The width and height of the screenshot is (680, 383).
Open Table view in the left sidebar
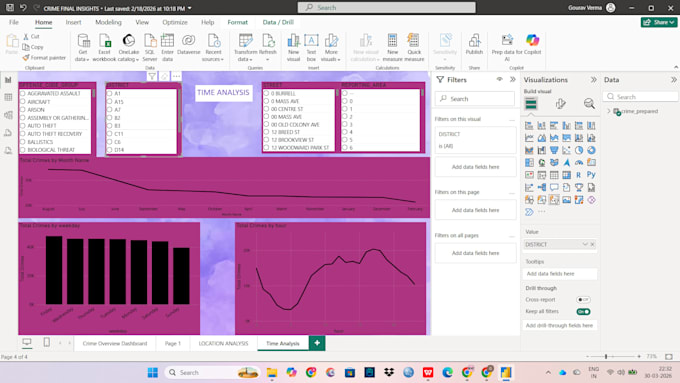coord(8,97)
